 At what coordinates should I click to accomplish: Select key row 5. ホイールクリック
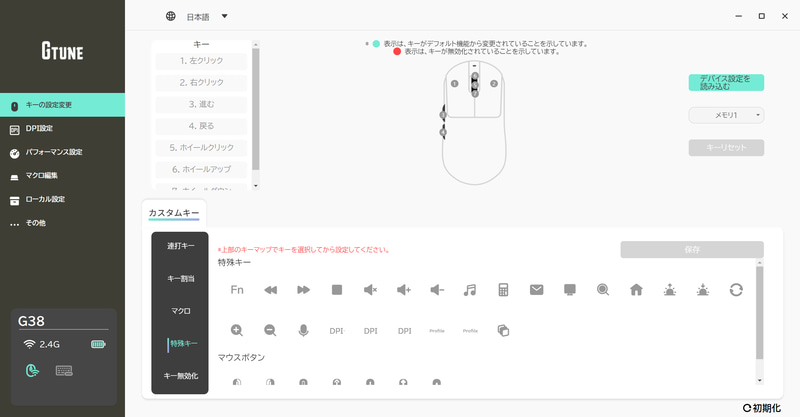tap(201, 148)
